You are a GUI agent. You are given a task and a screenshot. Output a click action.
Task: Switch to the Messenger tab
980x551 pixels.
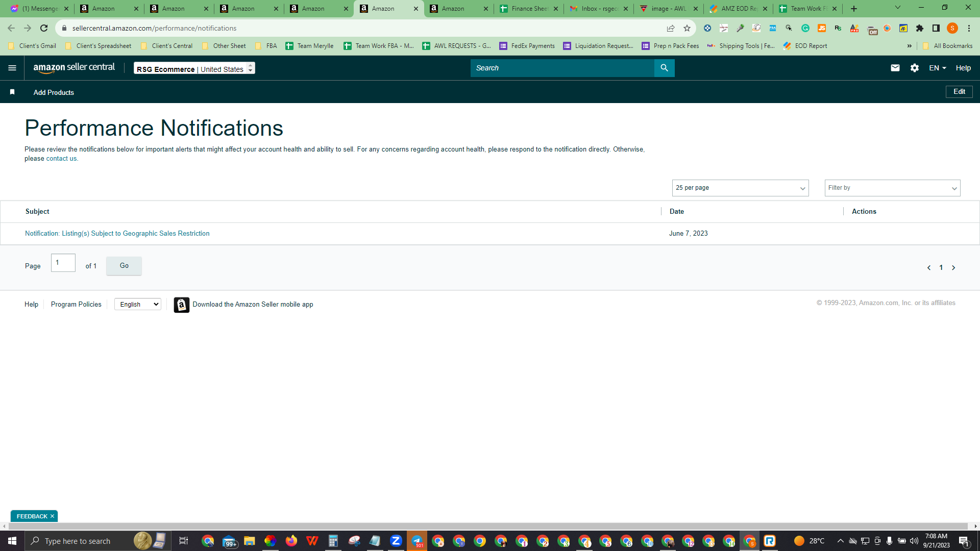click(x=39, y=9)
